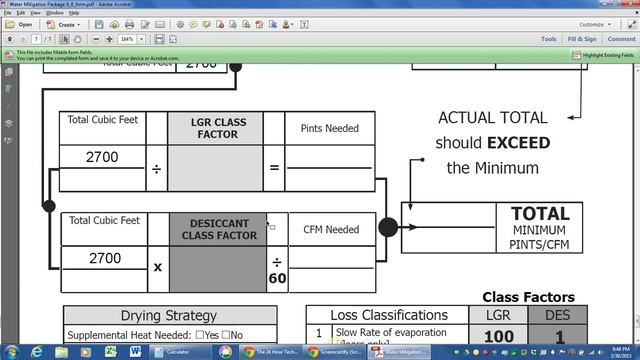Click the edit text and images icon
The height and width of the screenshot is (360, 640).
coord(145,25)
